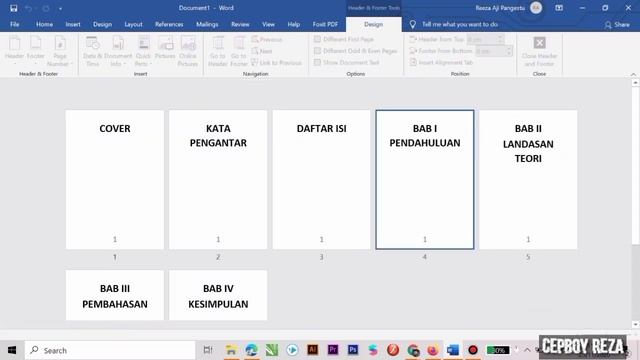Viewport: 640px width, 360px height.
Task: Select the COVER page thumbnail
Action: tap(115, 180)
